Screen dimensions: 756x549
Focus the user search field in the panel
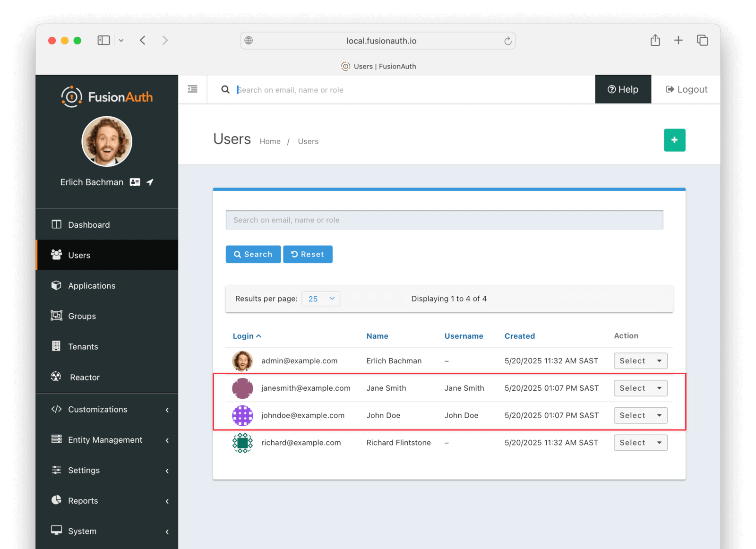444,220
